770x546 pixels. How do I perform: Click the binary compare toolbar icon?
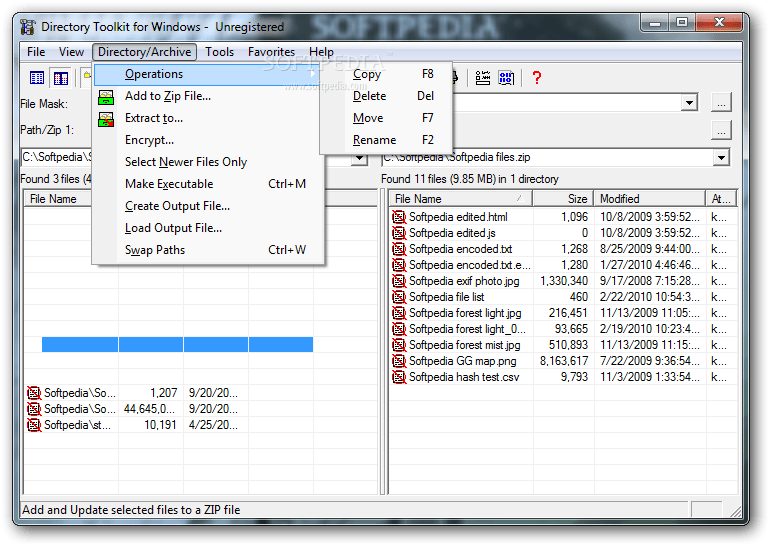506,78
